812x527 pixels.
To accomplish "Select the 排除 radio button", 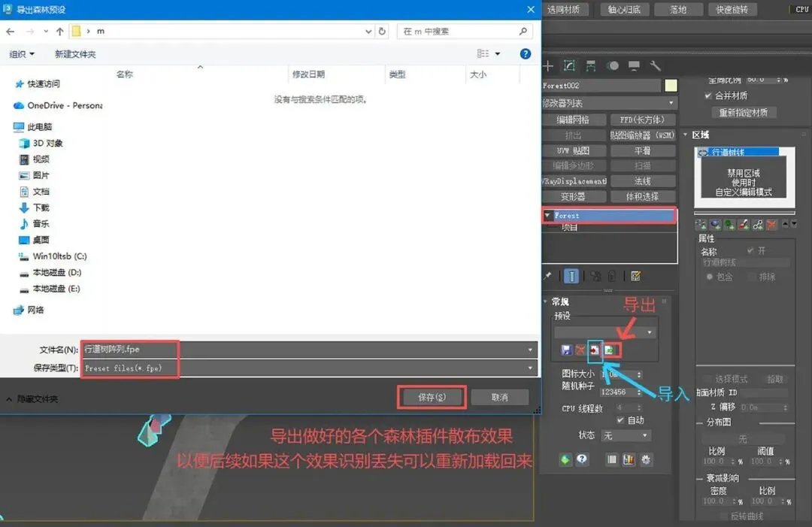I will 752,277.
